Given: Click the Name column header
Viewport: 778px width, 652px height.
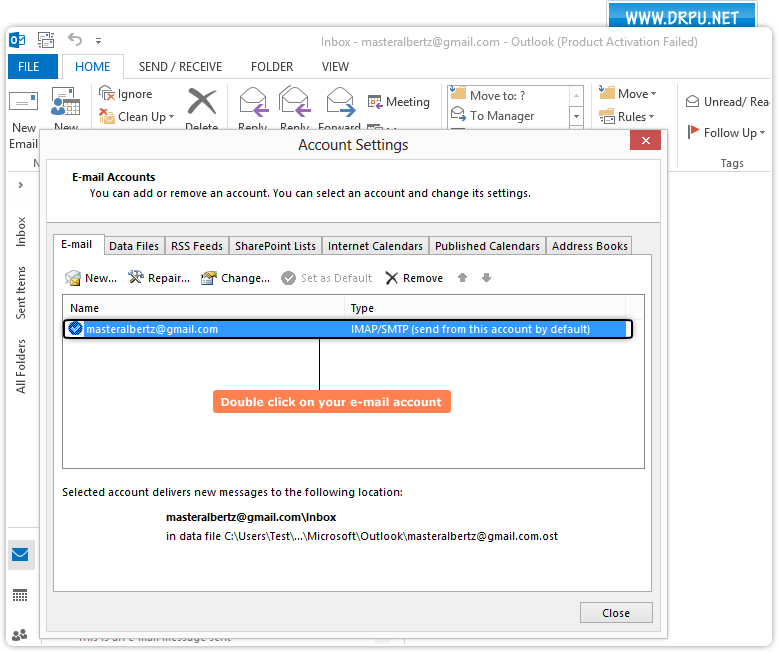Looking at the screenshot, I should point(203,308).
